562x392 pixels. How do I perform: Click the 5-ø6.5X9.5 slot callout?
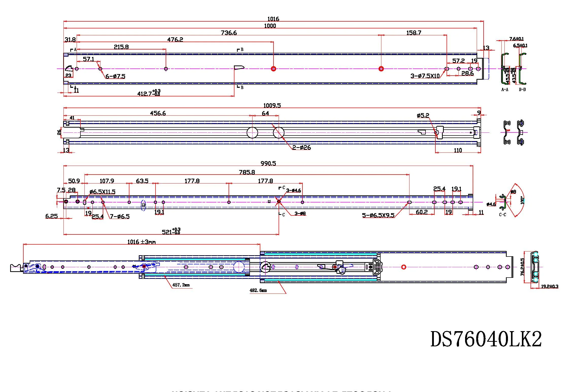tap(378, 215)
